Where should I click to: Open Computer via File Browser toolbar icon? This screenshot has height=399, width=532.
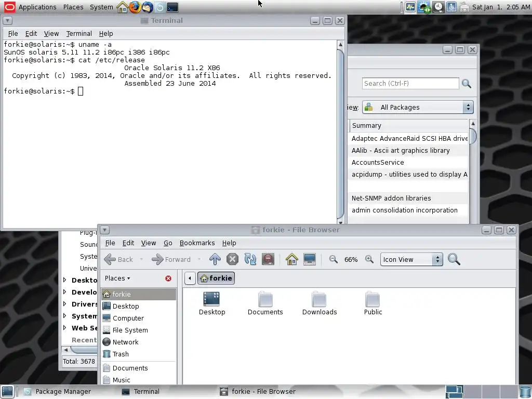pos(310,259)
